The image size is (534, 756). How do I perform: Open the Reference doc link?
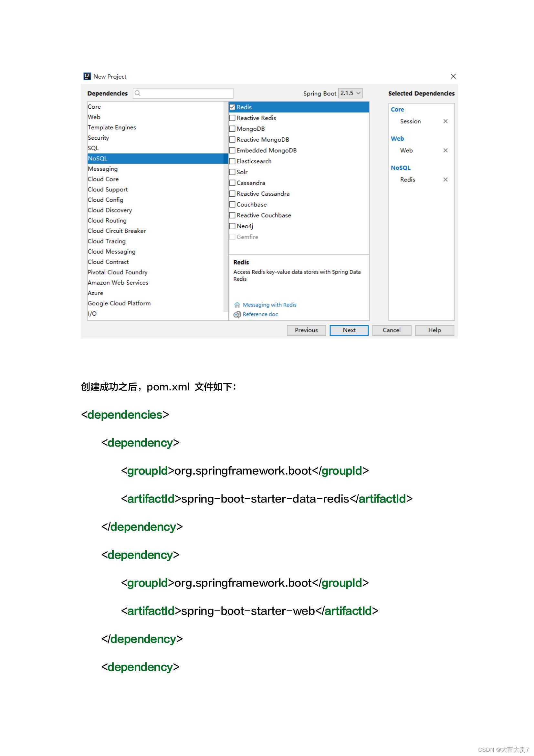(x=260, y=314)
